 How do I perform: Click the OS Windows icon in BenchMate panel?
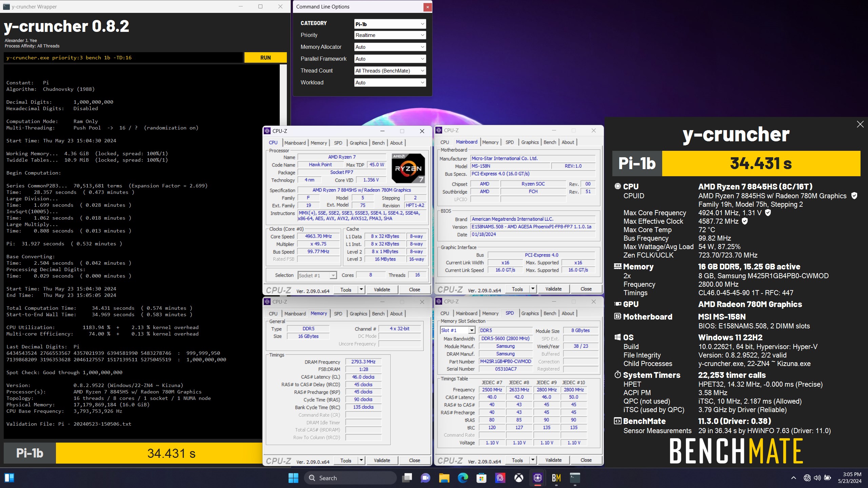click(618, 338)
